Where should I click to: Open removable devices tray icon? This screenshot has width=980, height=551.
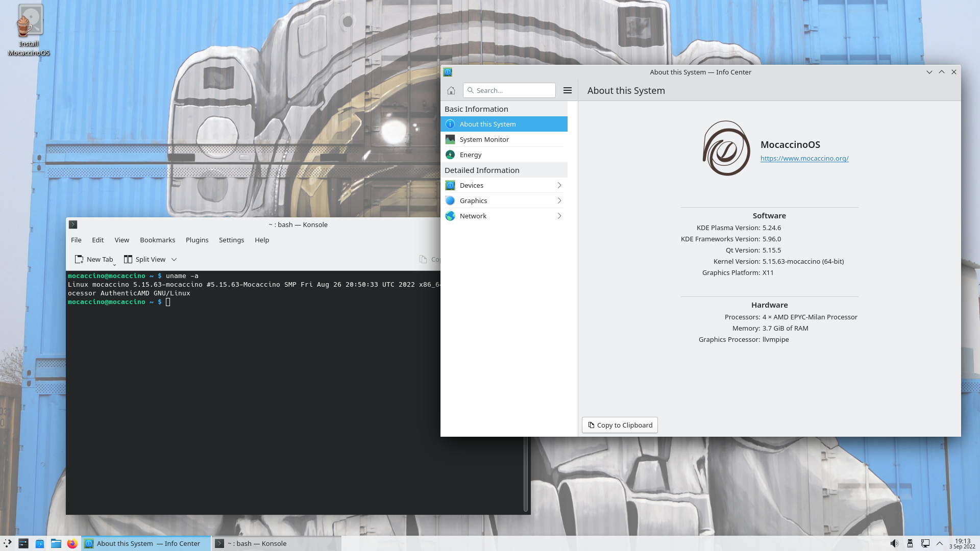[910, 543]
